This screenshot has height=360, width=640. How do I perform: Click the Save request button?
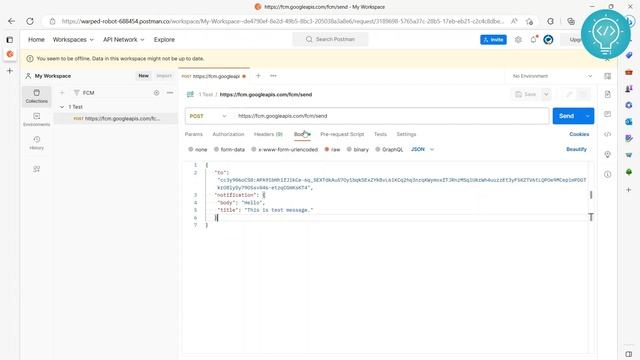(526, 94)
